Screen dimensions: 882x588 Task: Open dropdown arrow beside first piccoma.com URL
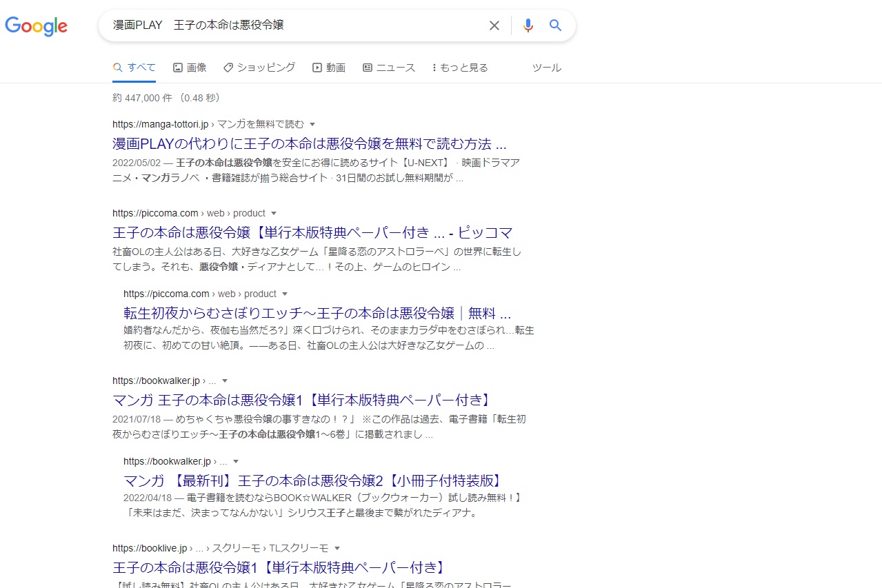pos(274,213)
